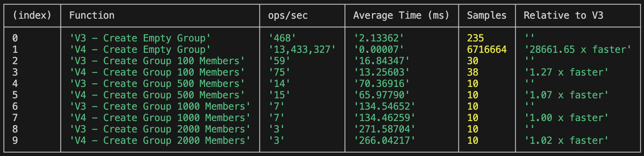Click the 6716664 samples value
Screen dimensions: 644x156
coord(487,50)
